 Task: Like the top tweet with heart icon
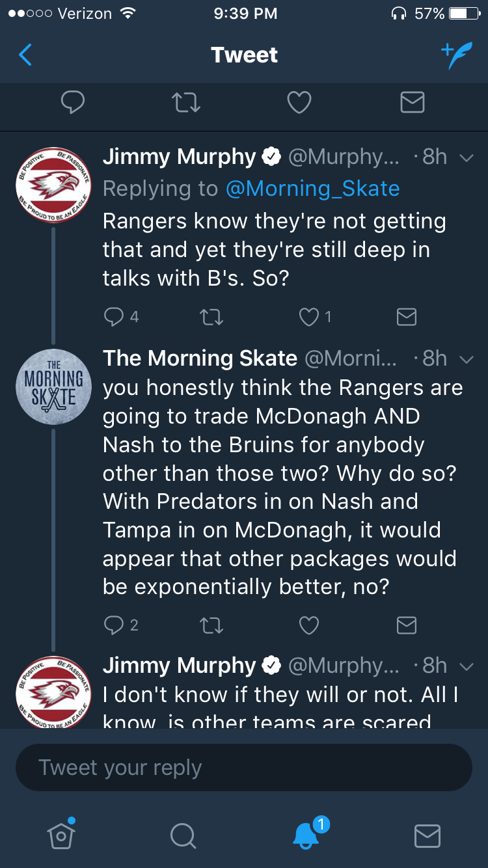pos(299,103)
